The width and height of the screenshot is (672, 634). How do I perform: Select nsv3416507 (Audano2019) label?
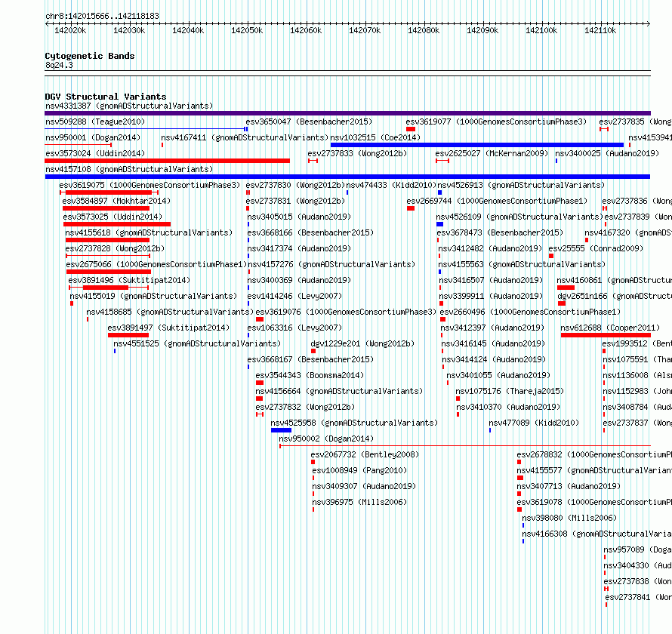click(491, 280)
